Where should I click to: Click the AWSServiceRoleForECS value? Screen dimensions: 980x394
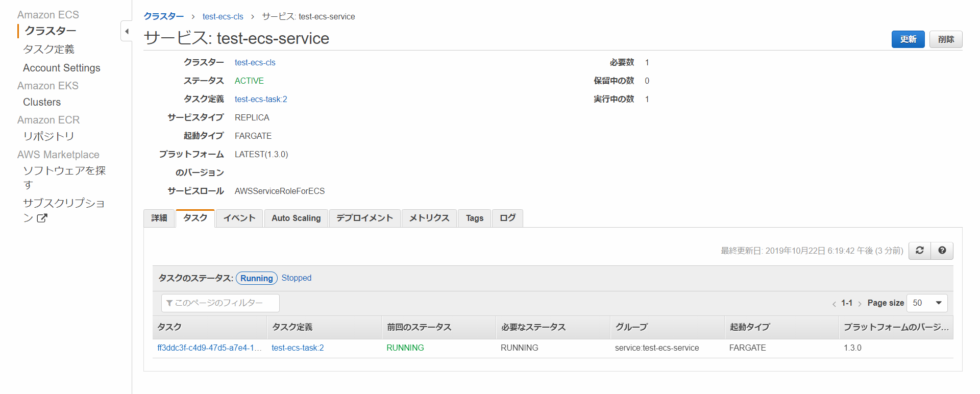[x=280, y=191]
